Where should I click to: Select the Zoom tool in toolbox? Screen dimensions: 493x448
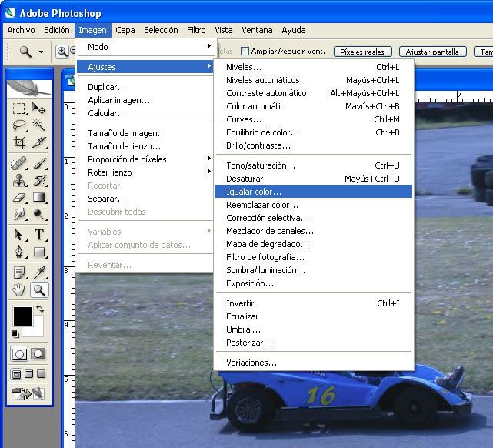[39, 289]
